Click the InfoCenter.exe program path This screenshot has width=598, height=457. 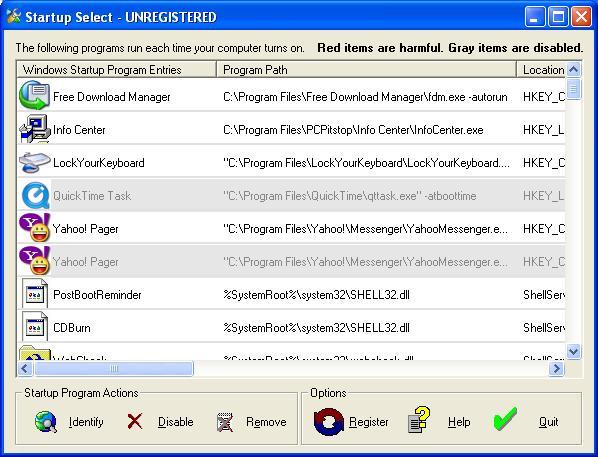pyautogui.click(x=353, y=130)
